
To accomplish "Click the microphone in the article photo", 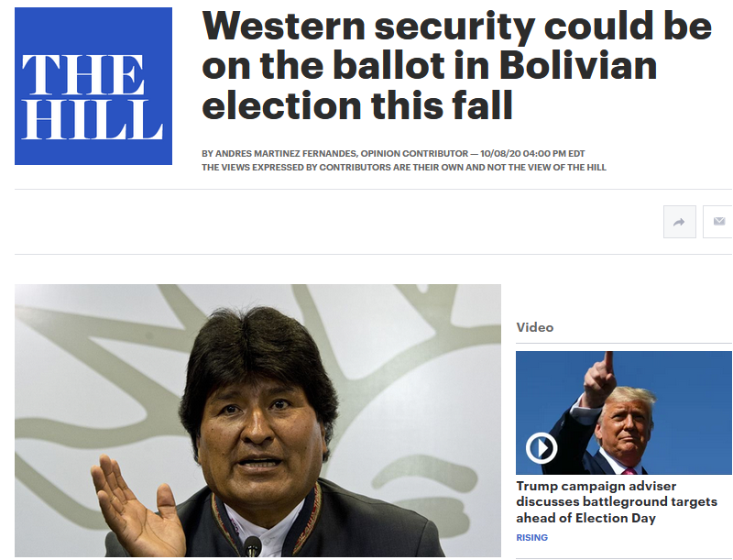I will pyautogui.click(x=253, y=547).
